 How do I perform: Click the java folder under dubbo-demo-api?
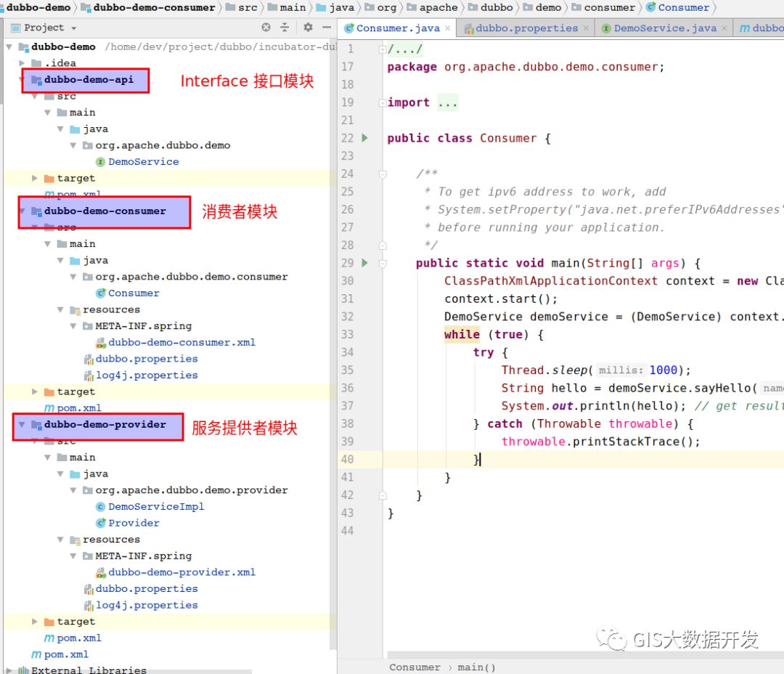[95, 129]
